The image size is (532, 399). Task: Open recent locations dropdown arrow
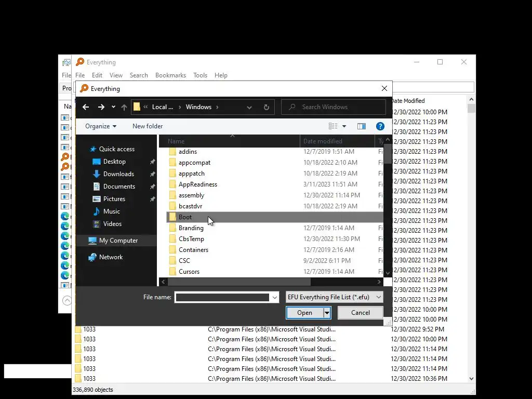tap(113, 107)
